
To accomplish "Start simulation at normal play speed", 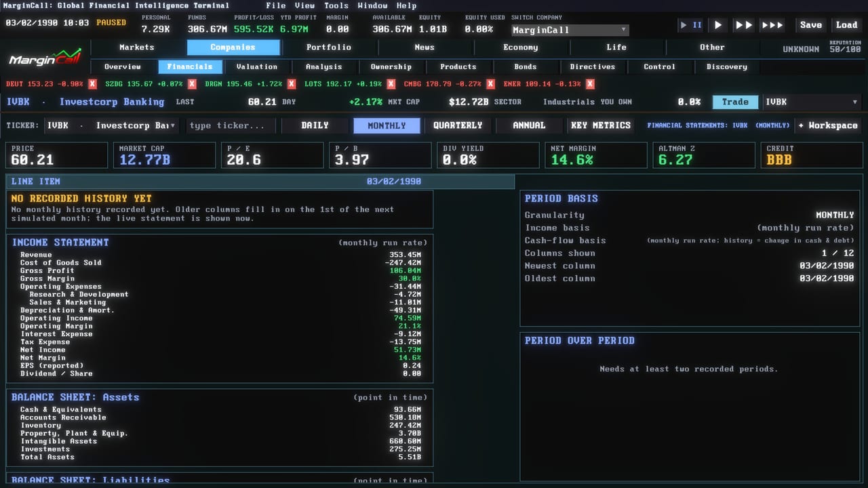I will [x=717, y=25].
